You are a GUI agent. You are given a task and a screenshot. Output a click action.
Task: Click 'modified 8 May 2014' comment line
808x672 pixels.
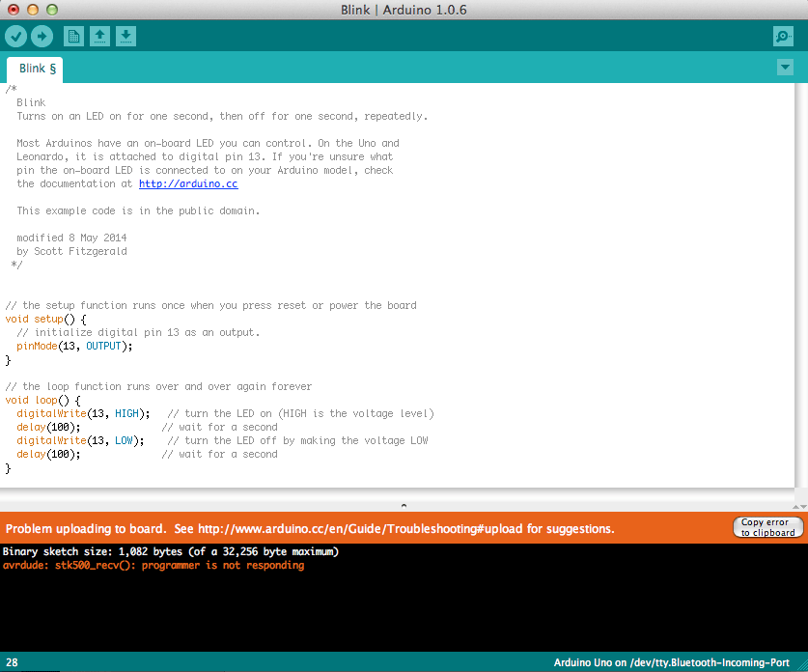click(71, 238)
